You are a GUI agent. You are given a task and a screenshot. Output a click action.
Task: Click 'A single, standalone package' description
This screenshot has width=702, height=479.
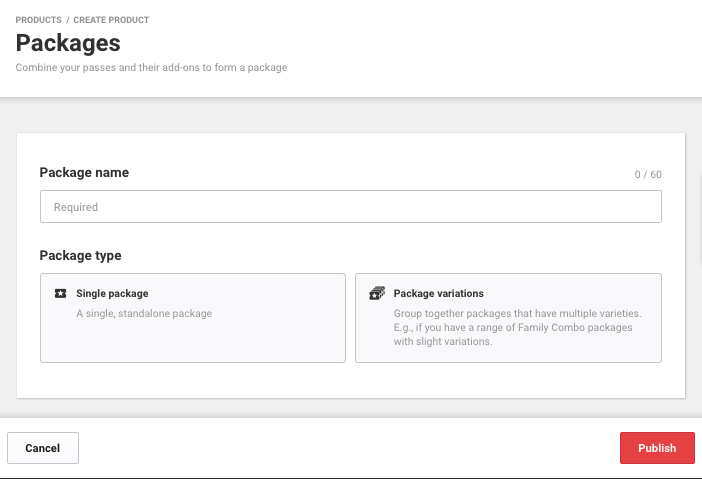click(x=144, y=313)
